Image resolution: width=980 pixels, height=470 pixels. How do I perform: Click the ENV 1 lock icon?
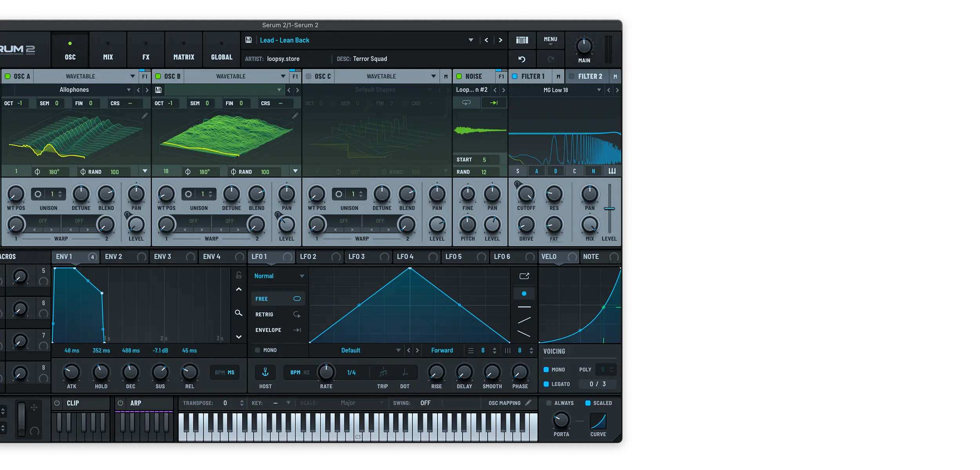(x=239, y=275)
